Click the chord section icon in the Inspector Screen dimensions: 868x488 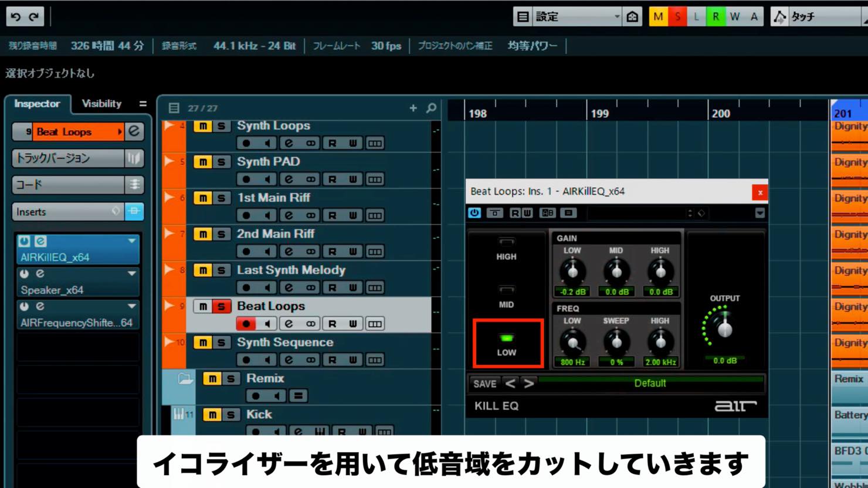[134, 185]
